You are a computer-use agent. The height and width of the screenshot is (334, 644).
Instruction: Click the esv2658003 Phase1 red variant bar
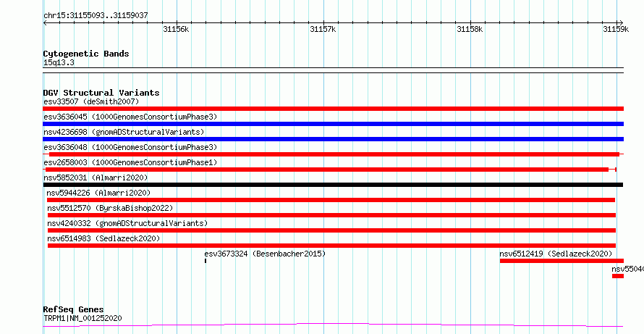tap(330, 170)
